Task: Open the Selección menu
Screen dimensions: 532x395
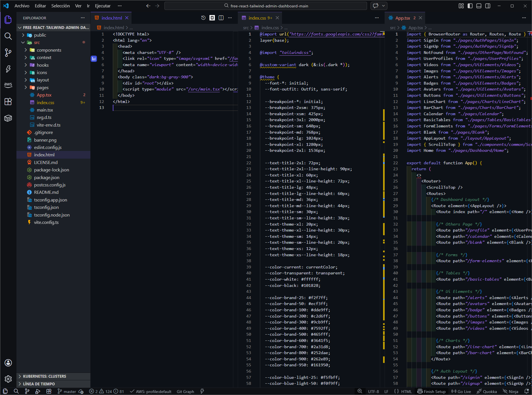Action: tap(60, 6)
